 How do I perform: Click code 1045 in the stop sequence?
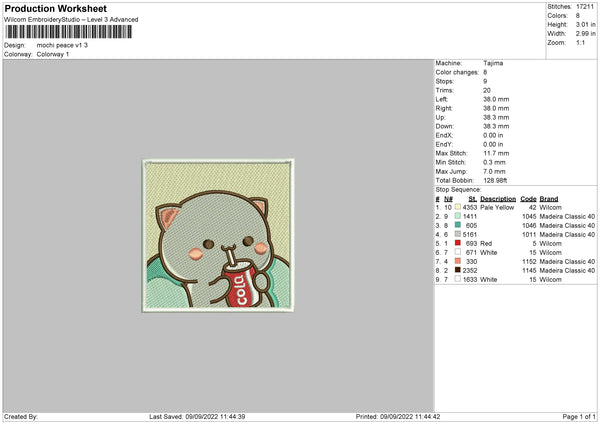coord(529,217)
